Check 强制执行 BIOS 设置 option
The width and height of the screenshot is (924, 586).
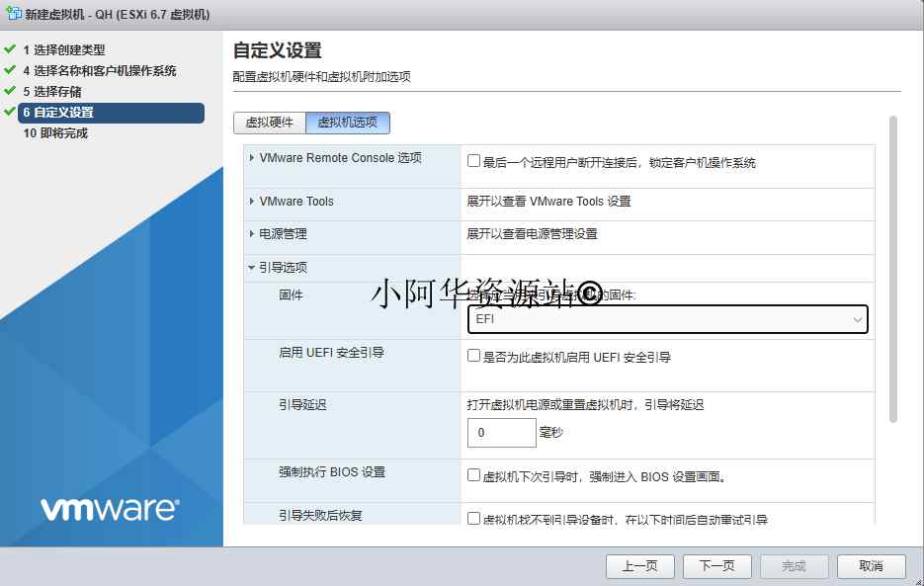pyautogui.click(x=472, y=473)
